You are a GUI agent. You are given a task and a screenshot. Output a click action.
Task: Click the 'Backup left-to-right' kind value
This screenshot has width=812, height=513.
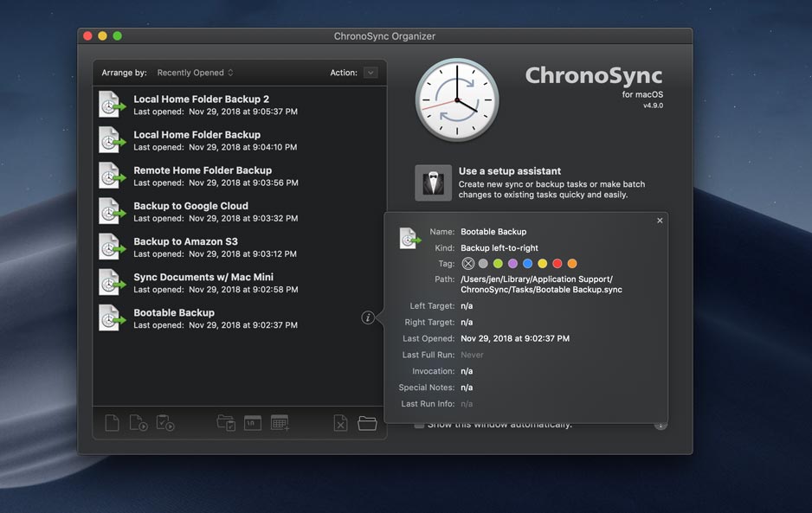pyautogui.click(x=499, y=248)
